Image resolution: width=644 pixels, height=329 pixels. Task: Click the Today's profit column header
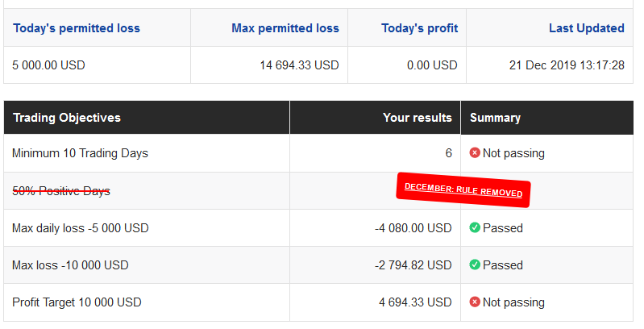pyautogui.click(x=419, y=28)
